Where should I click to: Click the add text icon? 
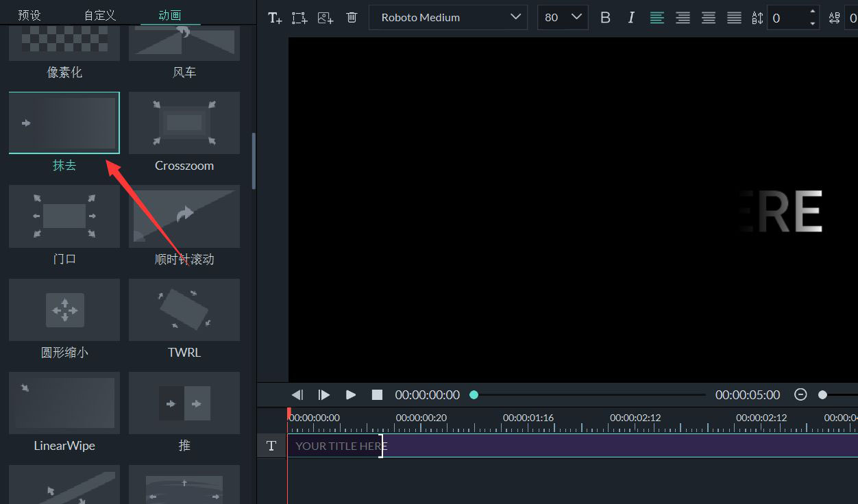click(x=275, y=18)
